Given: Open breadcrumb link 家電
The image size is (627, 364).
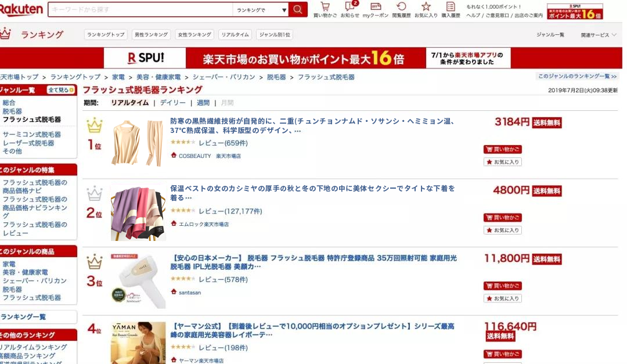Looking at the screenshot, I should (118, 77).
